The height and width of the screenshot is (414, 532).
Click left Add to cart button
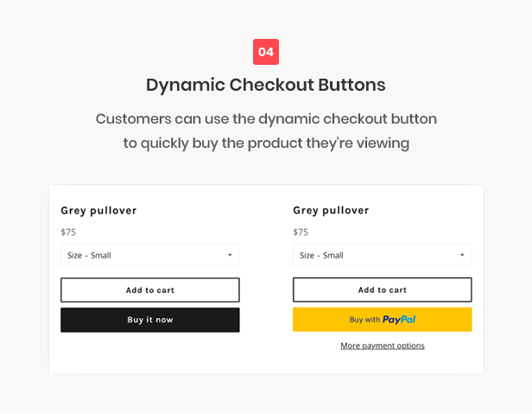[x=150, y=290]
